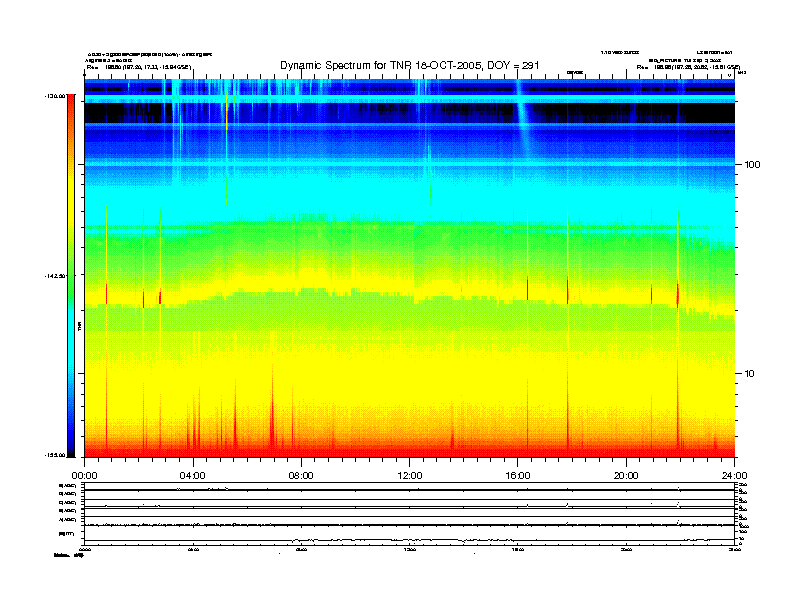The image size is (792, 612).
Task: Select the 08:00 time axis label
Action: click(301, 476)
